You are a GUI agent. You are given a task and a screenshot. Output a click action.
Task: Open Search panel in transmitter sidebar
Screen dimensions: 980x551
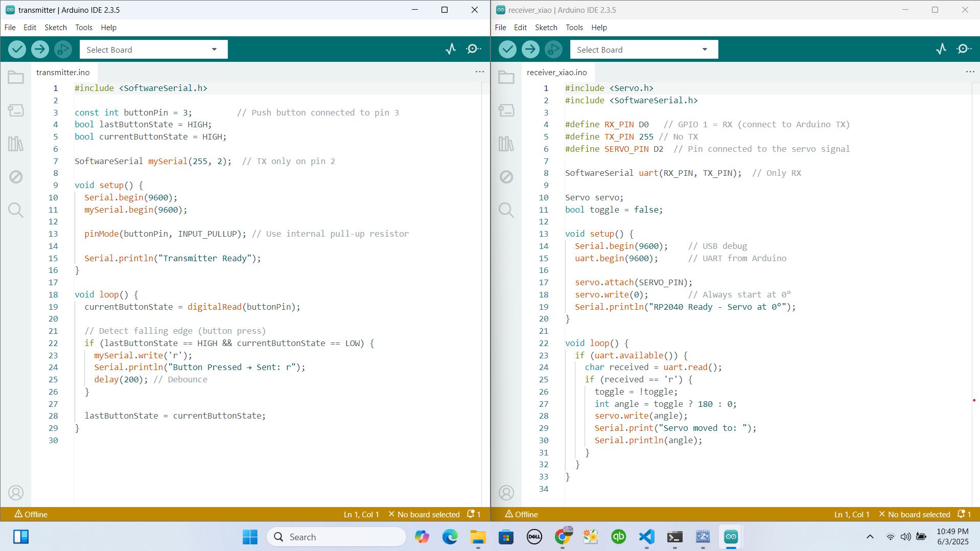16,210
